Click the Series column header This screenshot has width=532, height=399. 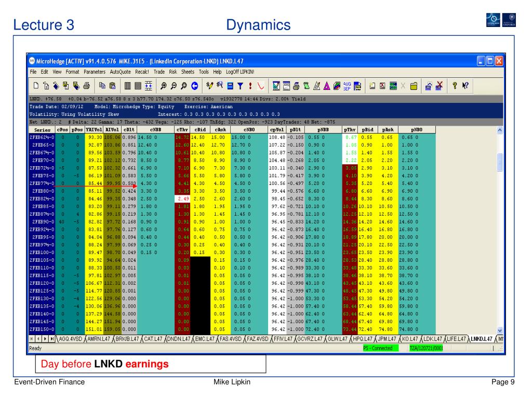tap(43, 130)
